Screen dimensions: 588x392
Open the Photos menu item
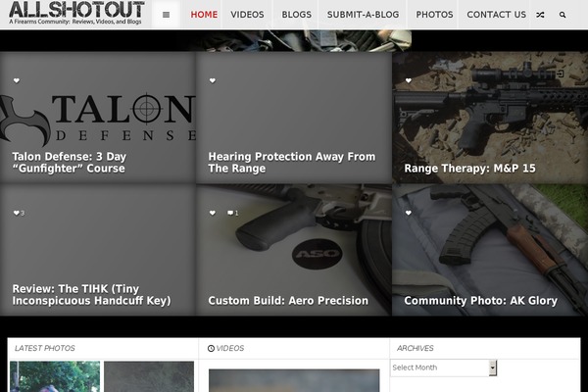[434, 15]
